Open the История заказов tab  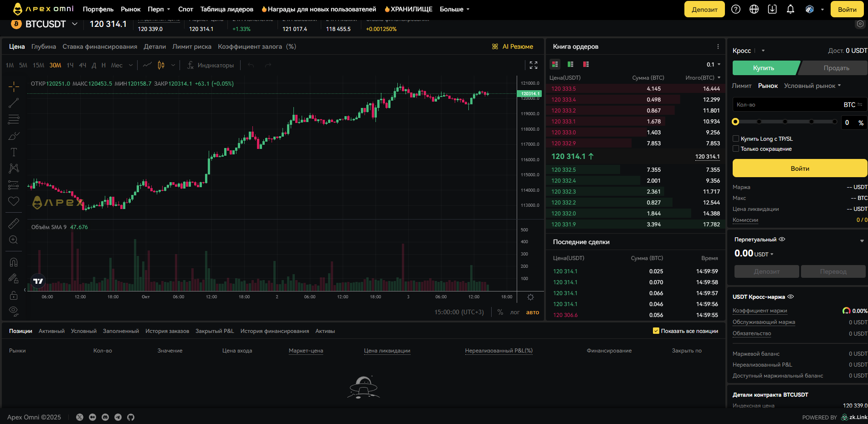(x=167, y=331)
